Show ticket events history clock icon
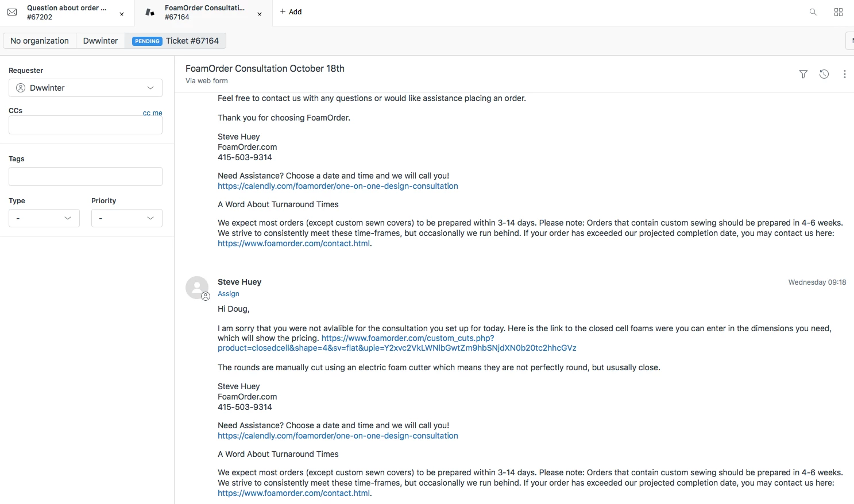Viewport: 854px width, 504px height. tap(824, 74)
